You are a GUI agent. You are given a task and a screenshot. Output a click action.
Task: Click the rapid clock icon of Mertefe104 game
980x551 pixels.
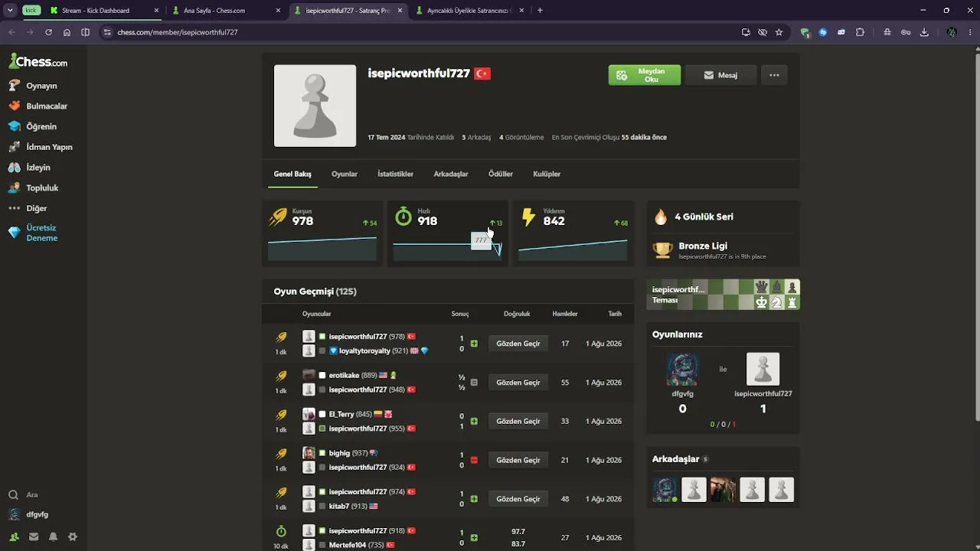pos(281,531)
